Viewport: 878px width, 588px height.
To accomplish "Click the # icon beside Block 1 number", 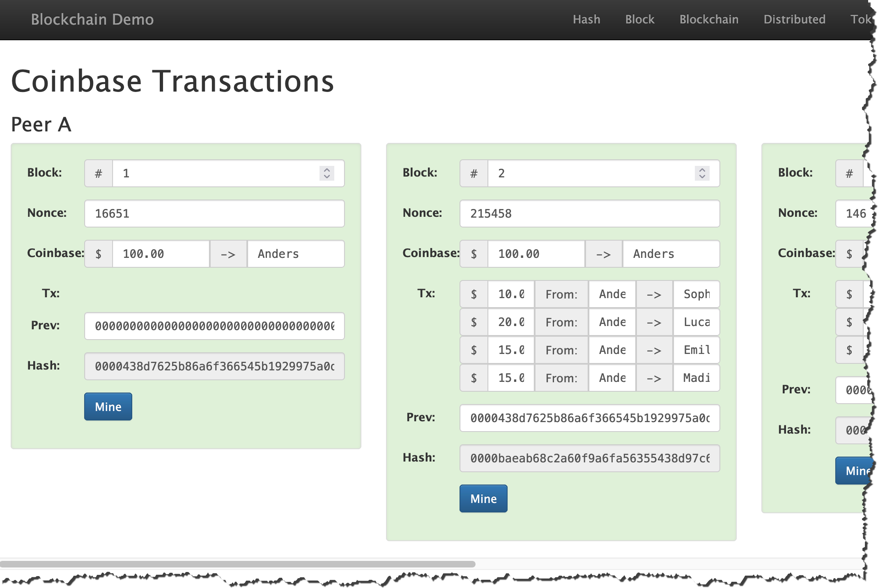I will (99, 173).
